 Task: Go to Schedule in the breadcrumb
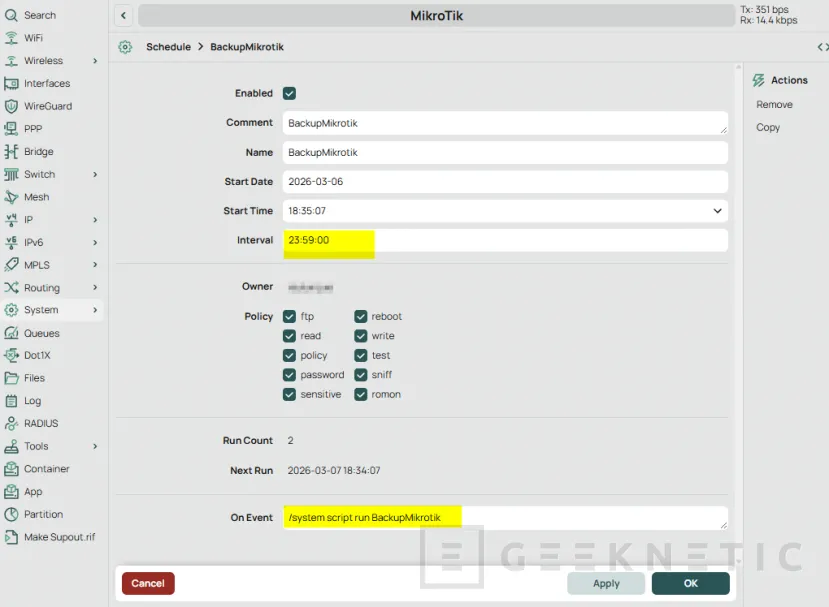(168, 46)
